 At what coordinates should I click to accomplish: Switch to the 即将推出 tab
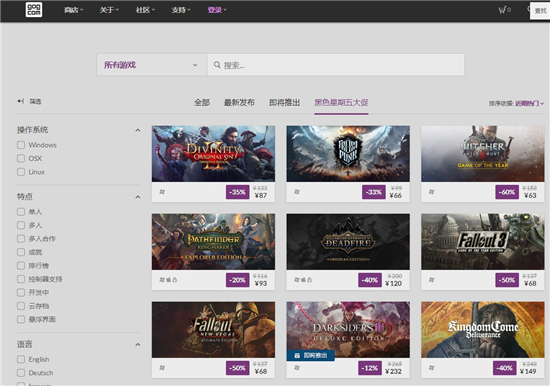pyautogui.click(x=284, y=102)
